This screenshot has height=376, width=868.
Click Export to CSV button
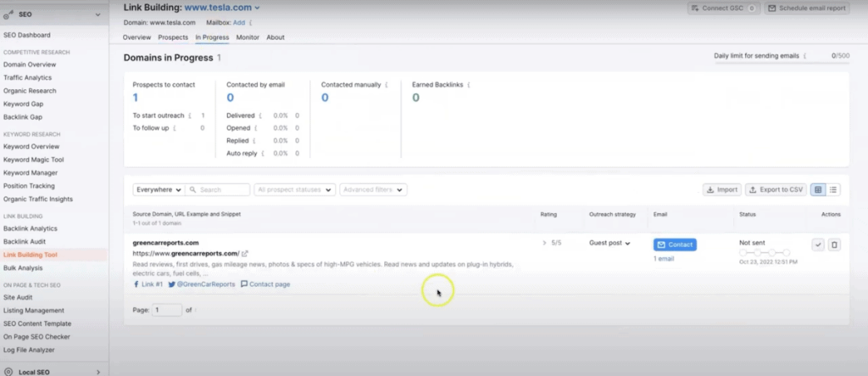pyautogui.click(x=776, y=189)
